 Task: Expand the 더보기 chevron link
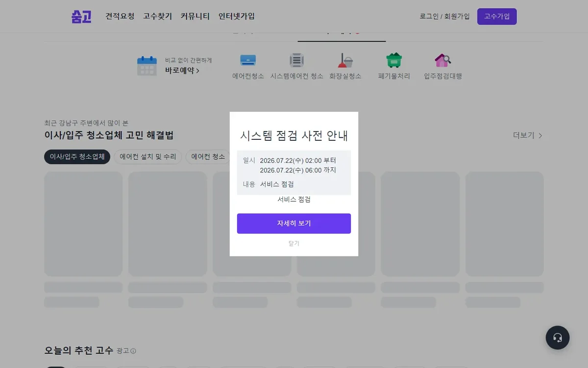tap(528, 135)
